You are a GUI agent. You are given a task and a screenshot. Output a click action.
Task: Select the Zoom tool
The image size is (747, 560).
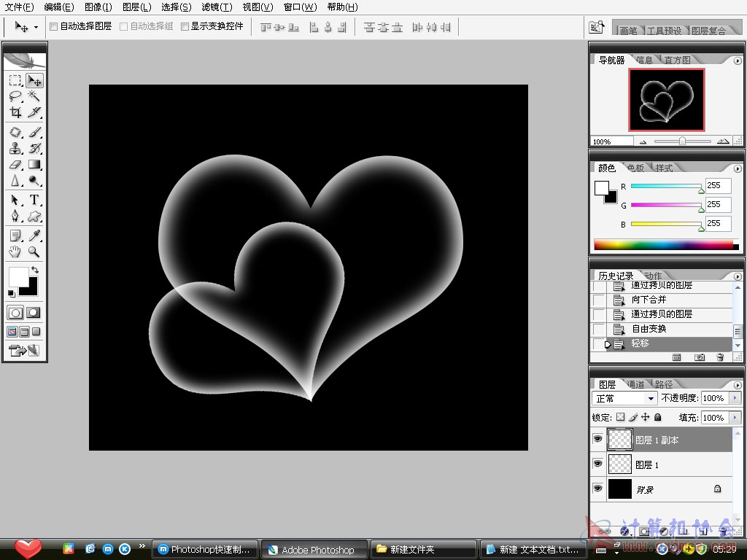pos(34,252)
